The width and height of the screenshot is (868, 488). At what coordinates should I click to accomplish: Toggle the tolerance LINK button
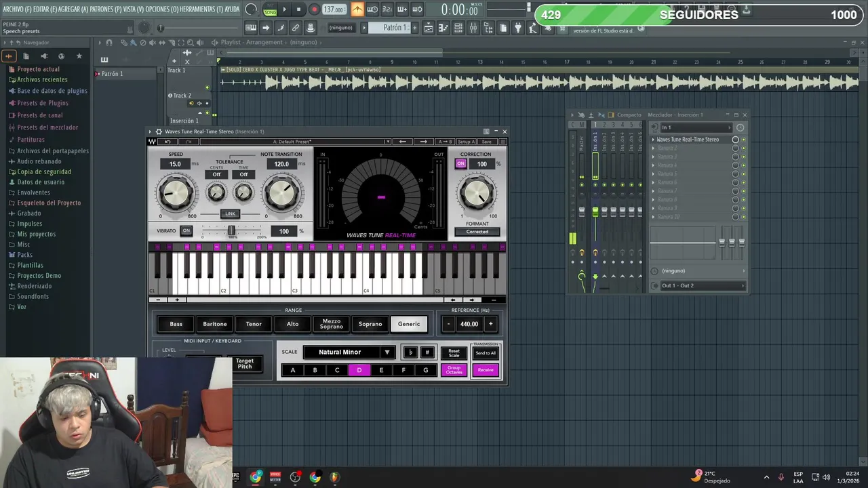[230, 213]
